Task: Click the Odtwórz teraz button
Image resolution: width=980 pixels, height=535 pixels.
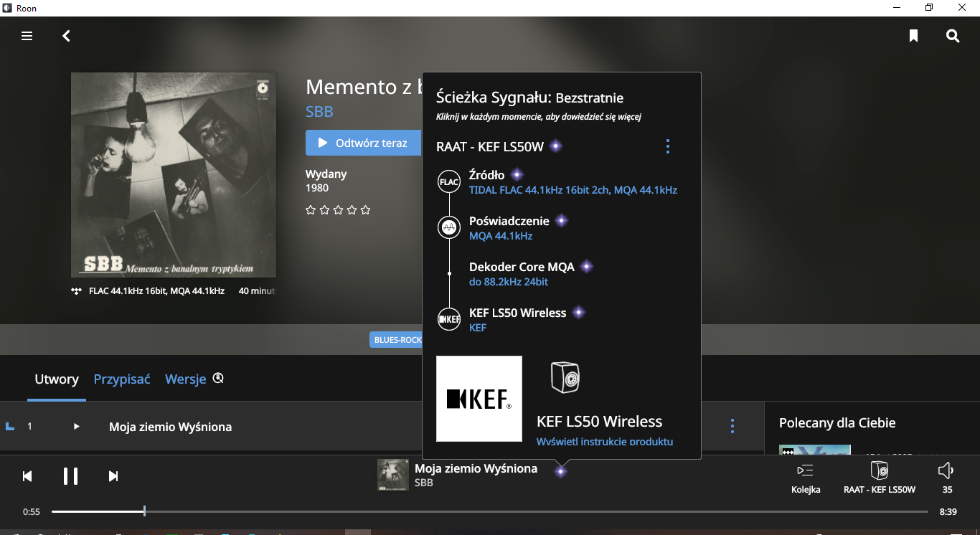Action: [x=363, y=143]
